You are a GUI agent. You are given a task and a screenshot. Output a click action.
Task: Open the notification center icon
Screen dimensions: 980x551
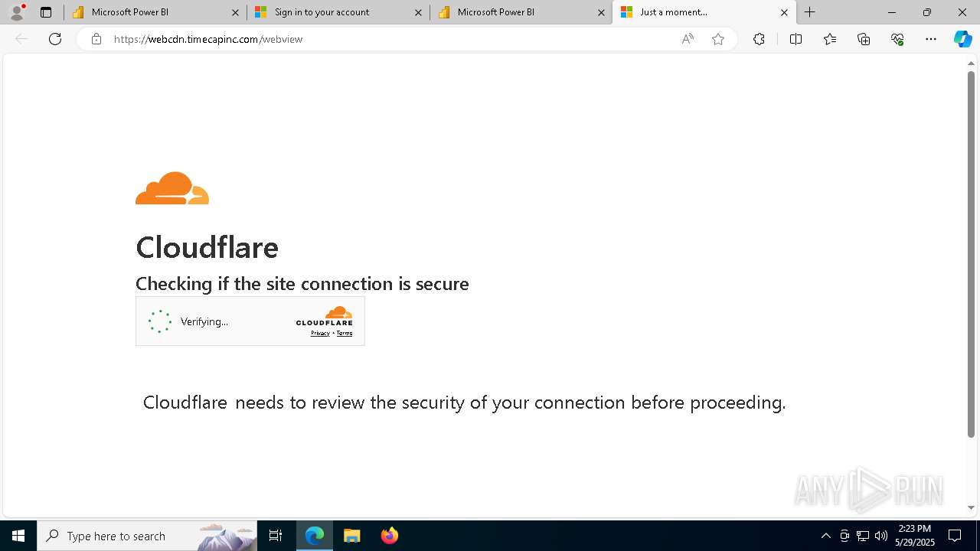[x=955, y=536]
